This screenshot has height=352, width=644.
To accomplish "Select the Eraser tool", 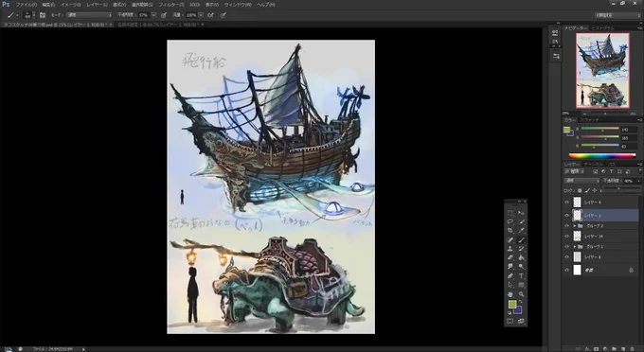I will tap(510, 257).
